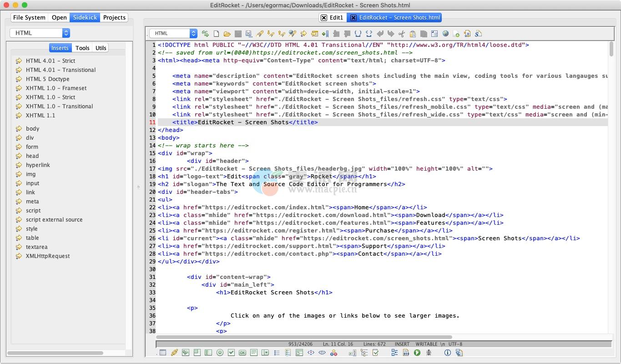Insert the hyperlink snippet from sidebar list
This screenshot has height=364, width=621.
point(38,165)
